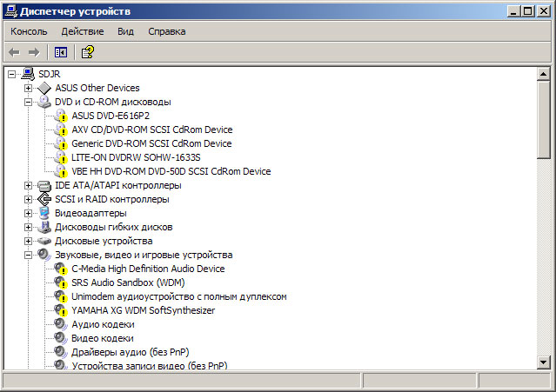Click the Видеоадаптеры monitor icon
Image resolution: width=556 pixels, height=392 pixels.
coord(44,213)
